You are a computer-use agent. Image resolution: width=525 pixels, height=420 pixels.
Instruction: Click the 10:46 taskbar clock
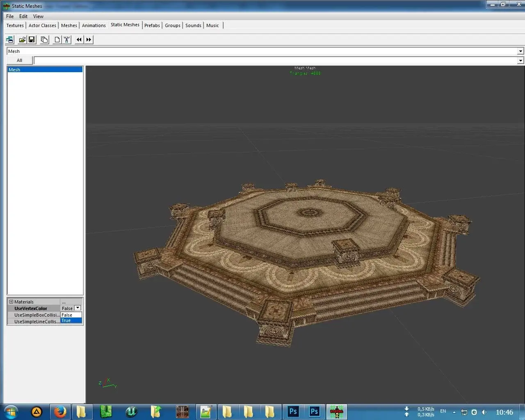coord(504,412)
